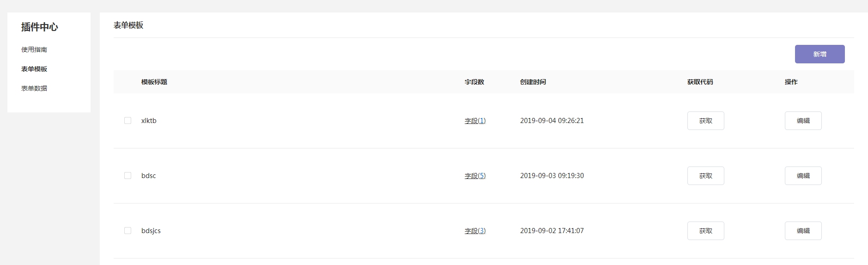Open 表单数据 in the sidebar
Image resolution: width=868 pixels, height=265 pixels.
(34, 88)
